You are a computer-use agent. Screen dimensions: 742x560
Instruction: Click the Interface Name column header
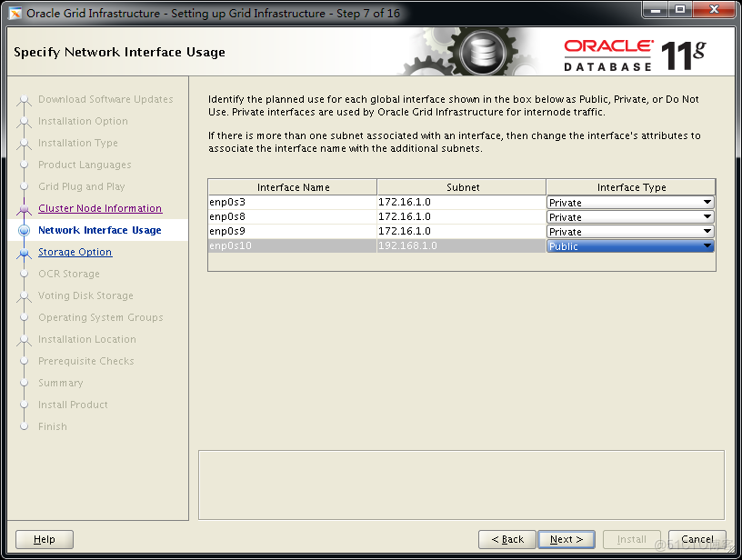[x=293, y=187]
